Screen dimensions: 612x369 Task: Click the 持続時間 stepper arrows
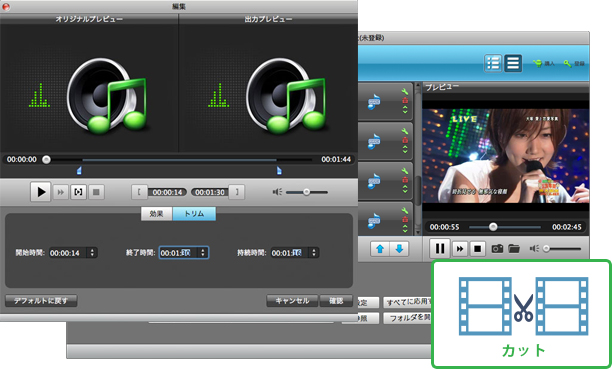(x=314, y=253)
